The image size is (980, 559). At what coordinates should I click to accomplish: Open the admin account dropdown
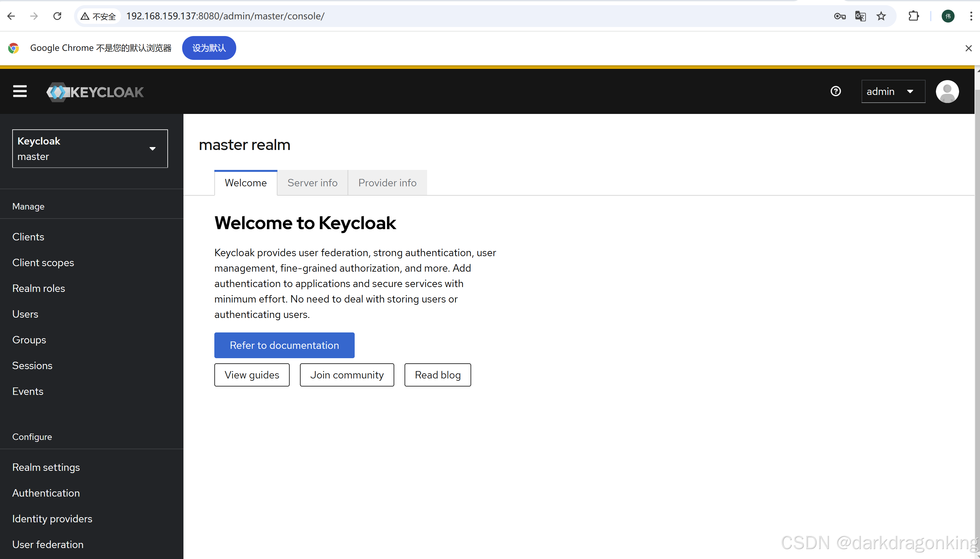click(x=892, y=91)
